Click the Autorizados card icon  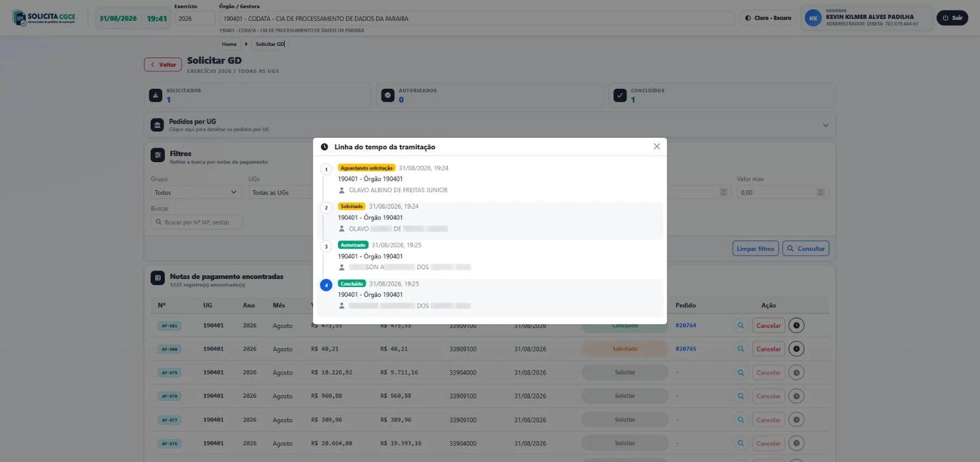(x=388, y=95)
